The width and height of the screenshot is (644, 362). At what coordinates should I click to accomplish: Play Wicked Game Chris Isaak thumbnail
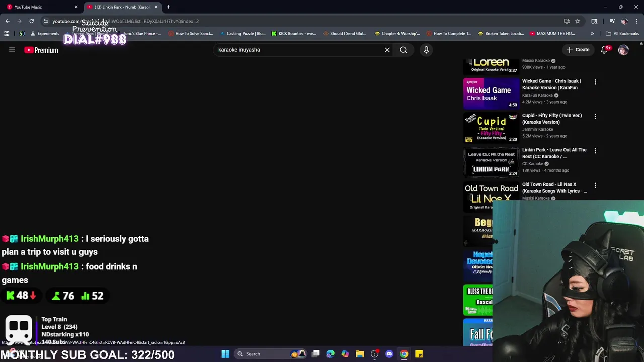[491, 93]
